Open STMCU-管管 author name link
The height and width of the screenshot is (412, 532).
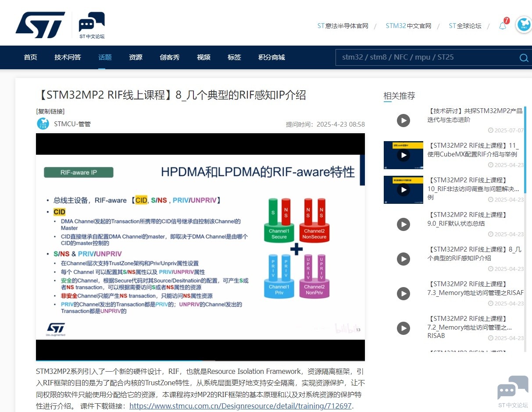72,124
